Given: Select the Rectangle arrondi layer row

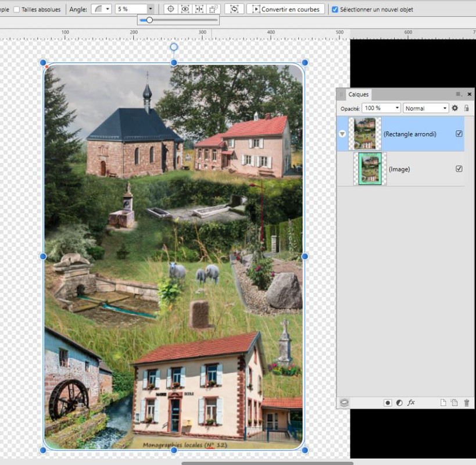Looking at the screenshot, I should (400, 134).
